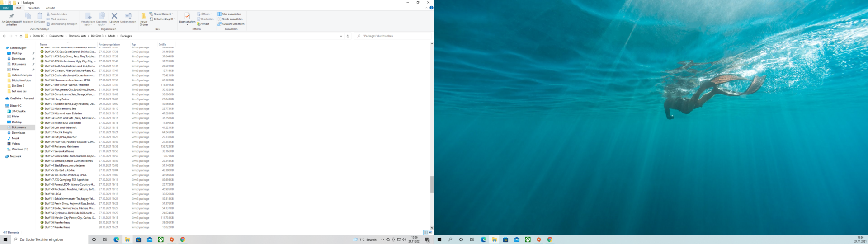Select Bildschirmfotos in navigation pane
The image size is (868, 244).
pos(21,80)
